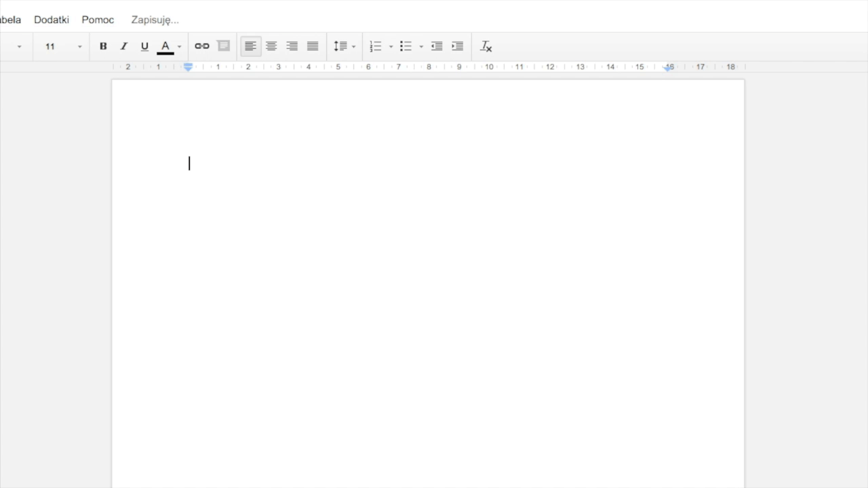Insert a bulleted list
This screenshot has width=868, height=488.
[x=406, y=46]
